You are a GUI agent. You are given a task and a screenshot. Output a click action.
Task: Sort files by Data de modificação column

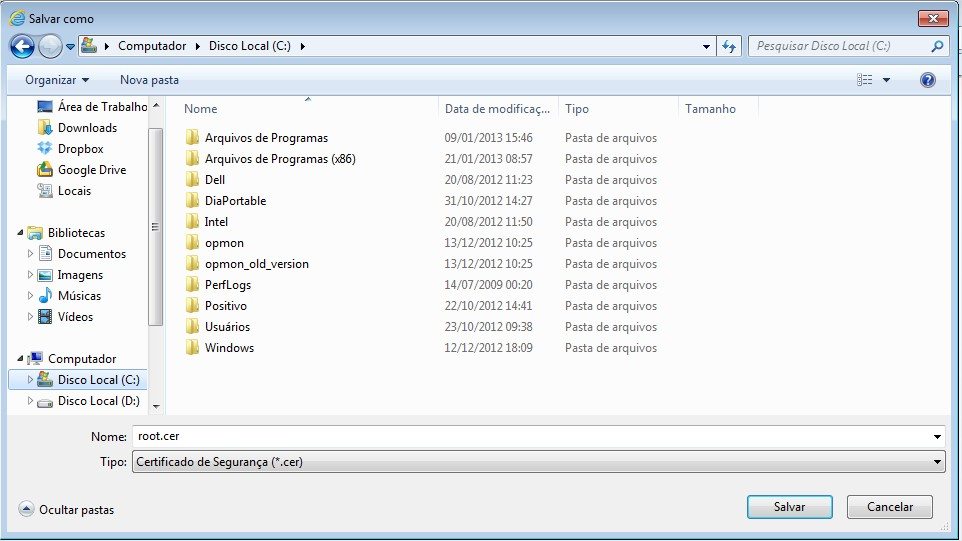tap(496, 109)
